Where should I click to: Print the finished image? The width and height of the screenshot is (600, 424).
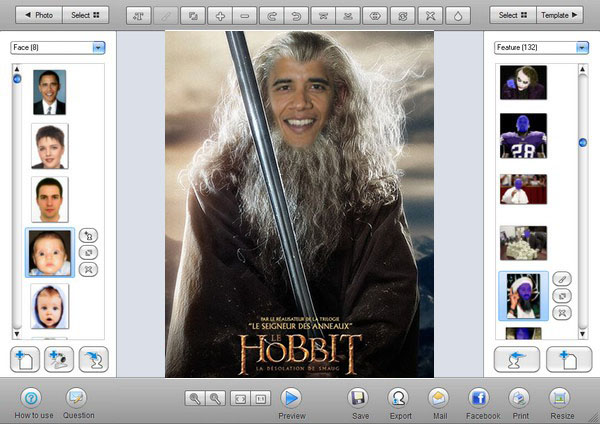pos(519,397)
